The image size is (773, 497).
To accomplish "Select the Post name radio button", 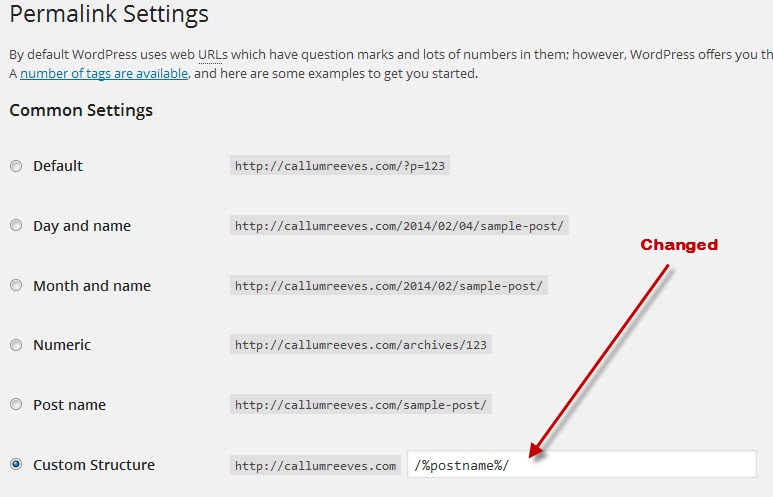I will point(16,405).
